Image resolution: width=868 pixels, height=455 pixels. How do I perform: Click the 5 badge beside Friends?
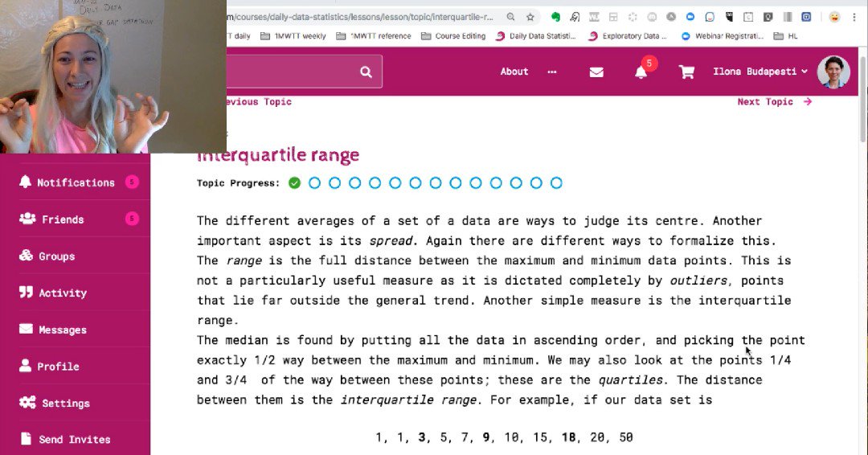point(132,219)
